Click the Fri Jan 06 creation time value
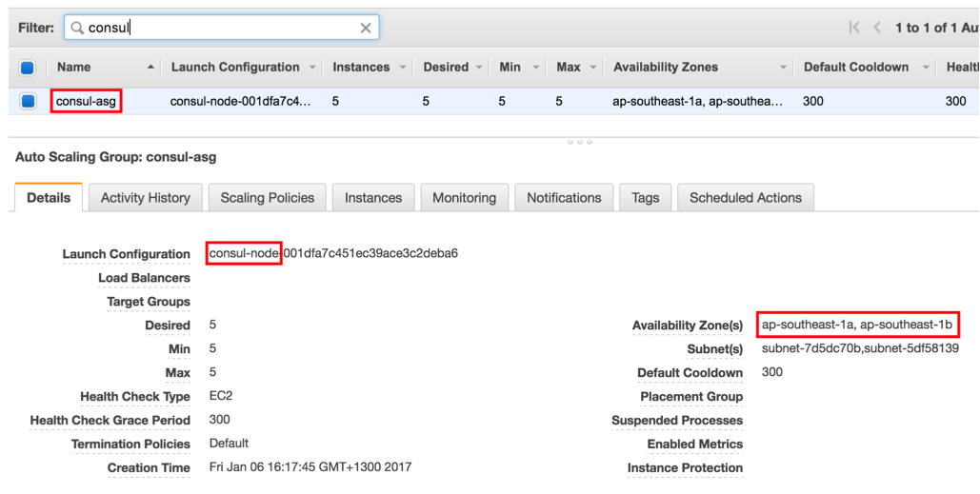 (310, 467)
